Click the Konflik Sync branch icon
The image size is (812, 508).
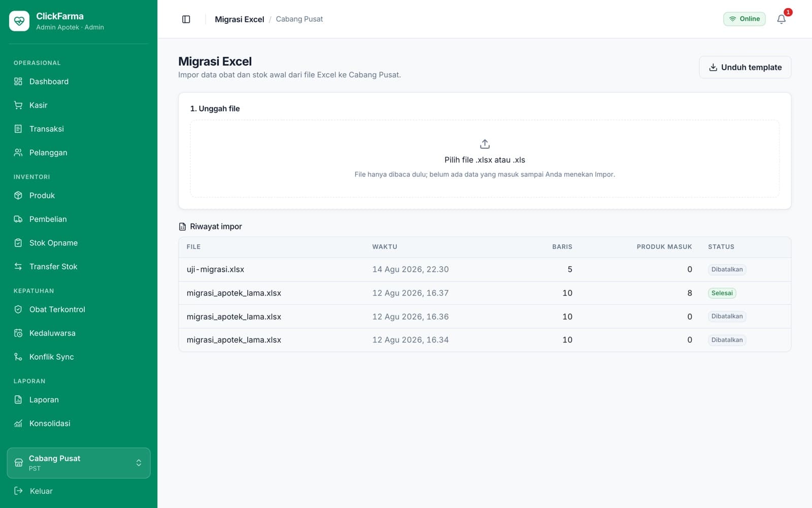(x=18, y=357)
